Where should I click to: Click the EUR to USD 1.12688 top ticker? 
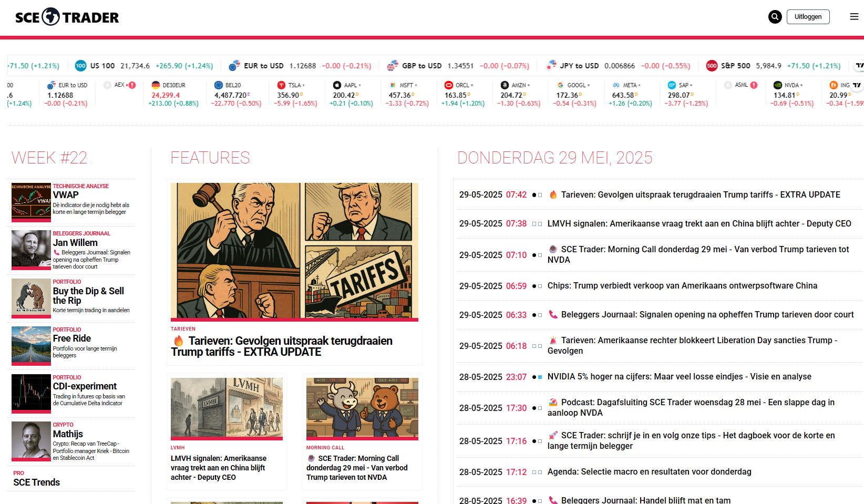pyautogui.click(x=300, y=66)
